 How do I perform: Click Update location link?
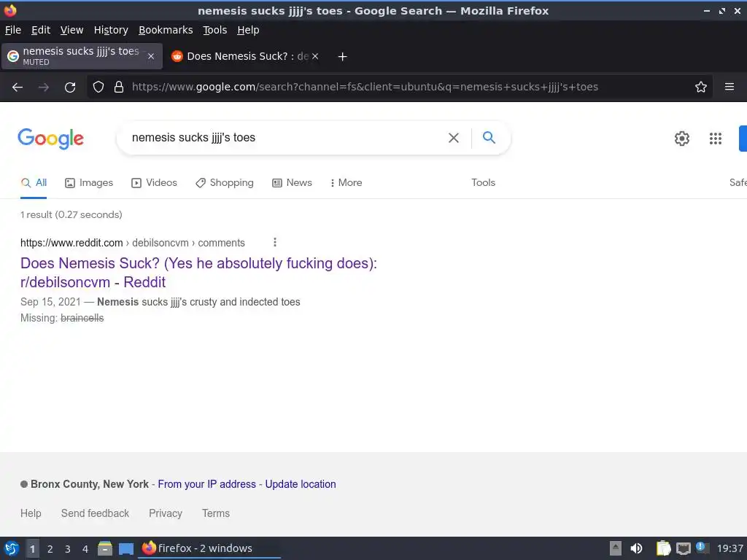(300, 484)
